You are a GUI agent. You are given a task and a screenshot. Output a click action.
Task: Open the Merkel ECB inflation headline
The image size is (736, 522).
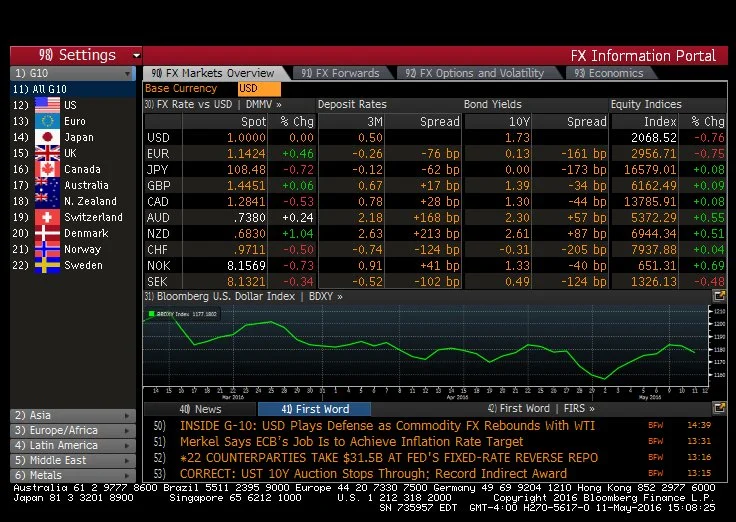point(351,442)
